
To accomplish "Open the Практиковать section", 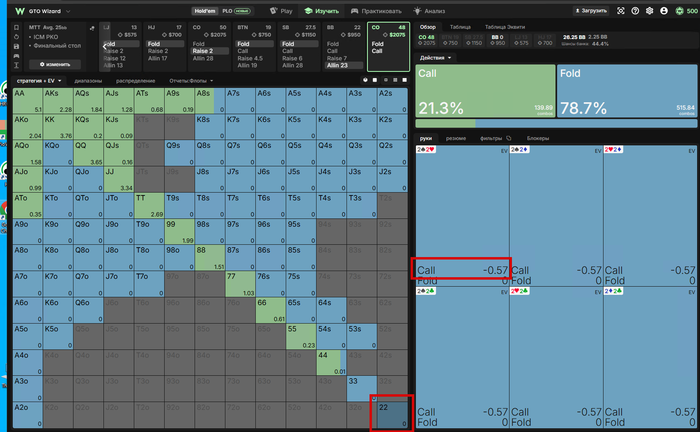I will (x=376, y=11).
